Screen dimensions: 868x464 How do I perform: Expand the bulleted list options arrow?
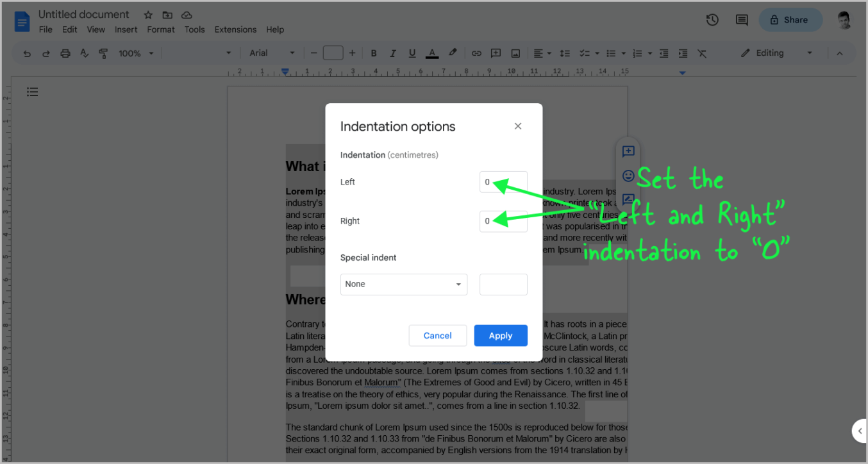tap(623, 53)
